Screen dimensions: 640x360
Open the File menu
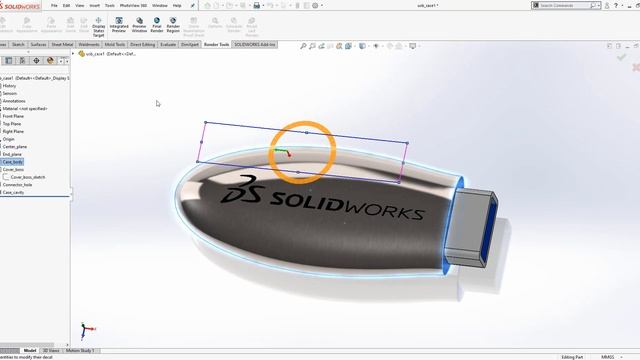click(54, 6)
